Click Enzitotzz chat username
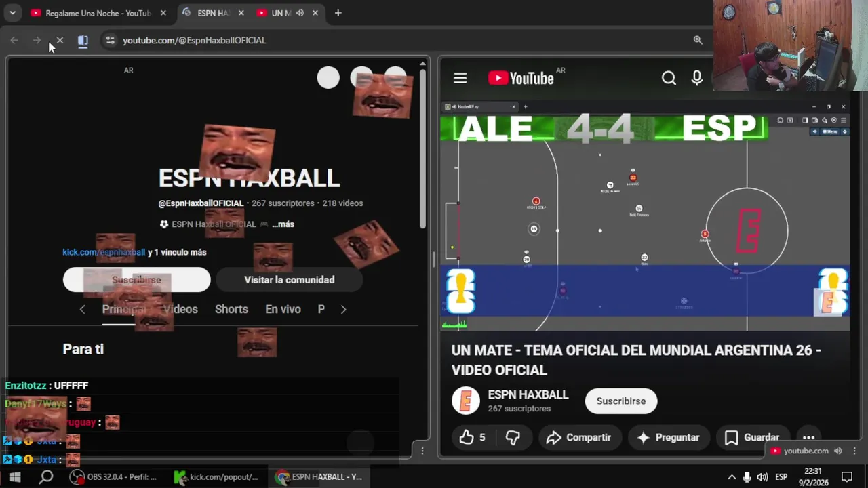 pyautogui.click(x=26, y=386)
